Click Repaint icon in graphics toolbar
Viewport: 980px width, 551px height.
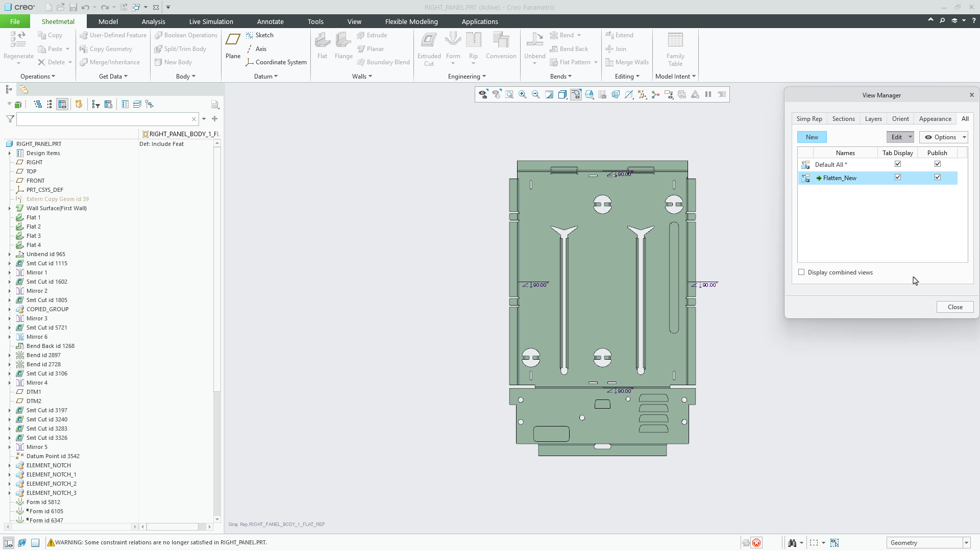(549, 94)
